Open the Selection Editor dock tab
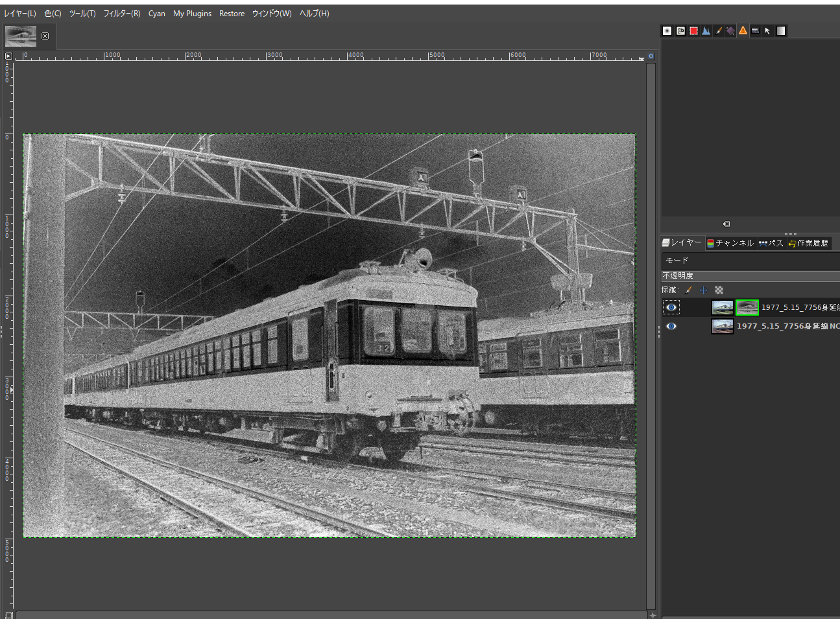The height and width of the screenshot is (619, 840). (693, 30)
